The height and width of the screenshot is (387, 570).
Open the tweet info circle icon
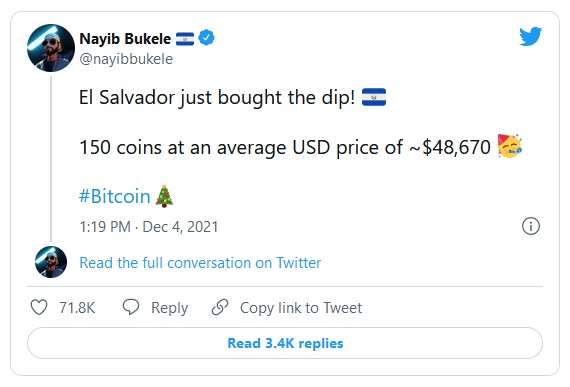point(531,226)
